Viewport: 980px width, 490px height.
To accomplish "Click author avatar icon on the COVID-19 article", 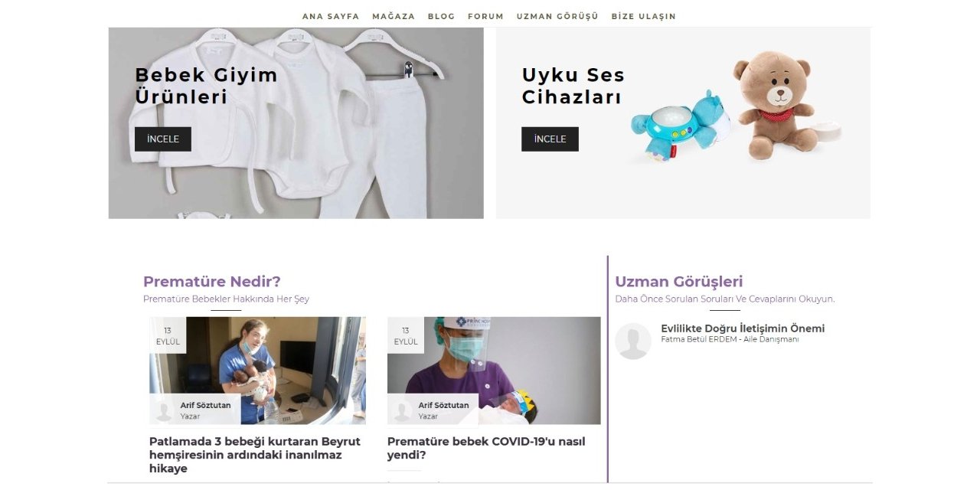I will pos(402,410).
